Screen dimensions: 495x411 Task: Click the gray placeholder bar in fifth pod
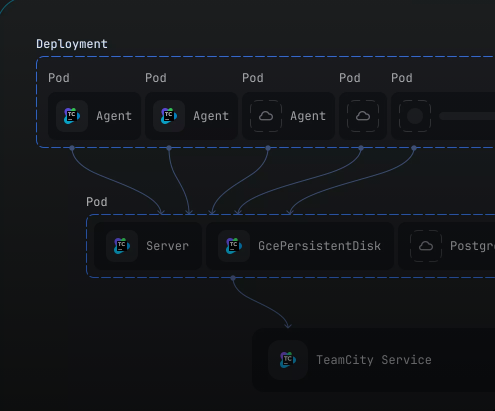click(467, 116)
